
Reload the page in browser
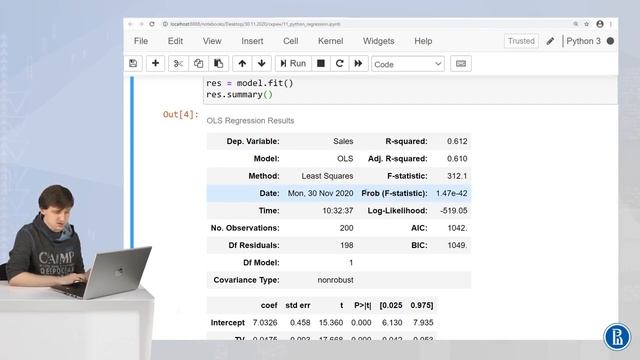click(152, 24)
